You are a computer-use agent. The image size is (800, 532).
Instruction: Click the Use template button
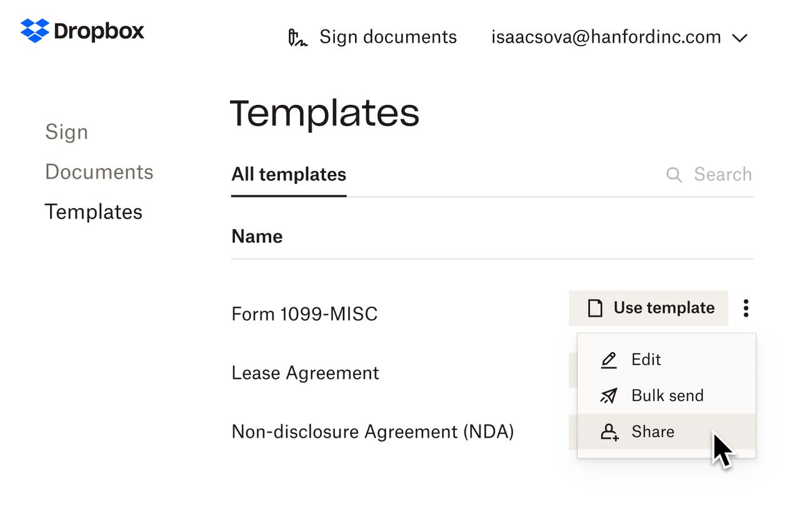[648, 307]
